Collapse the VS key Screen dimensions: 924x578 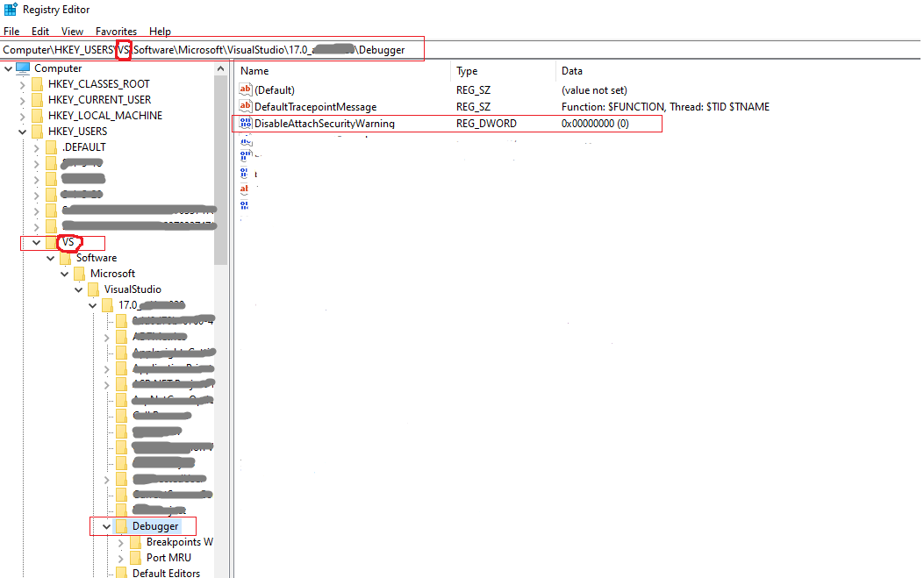pyautogui.click(x=37, y=243)
